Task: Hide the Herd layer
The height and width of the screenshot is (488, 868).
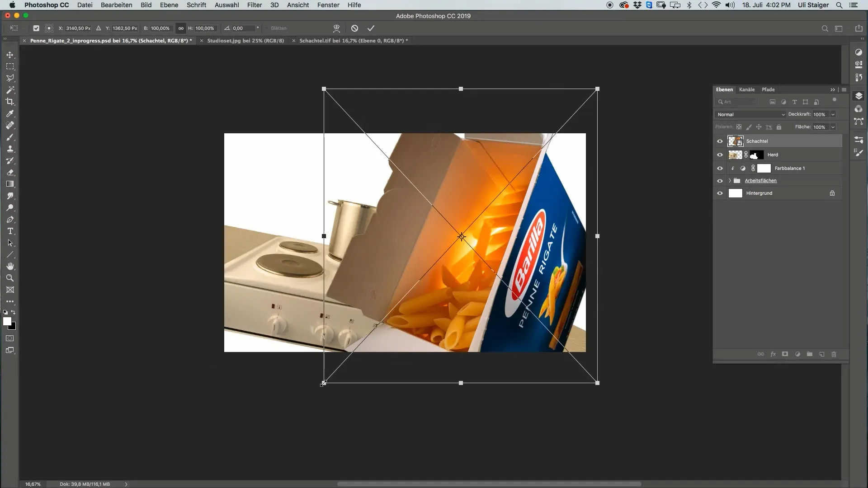Action: point(720,155)
